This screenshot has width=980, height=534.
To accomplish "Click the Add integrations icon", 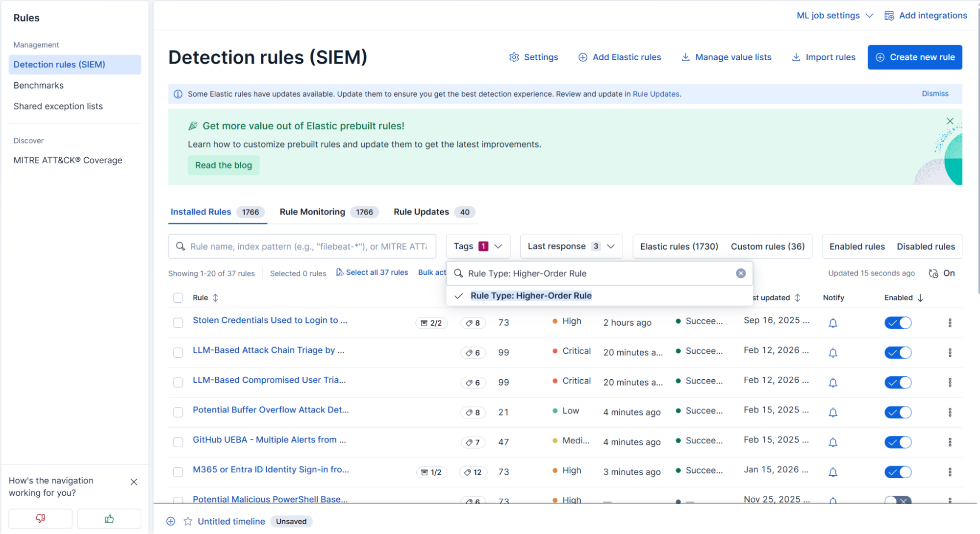I will point(889,16).
